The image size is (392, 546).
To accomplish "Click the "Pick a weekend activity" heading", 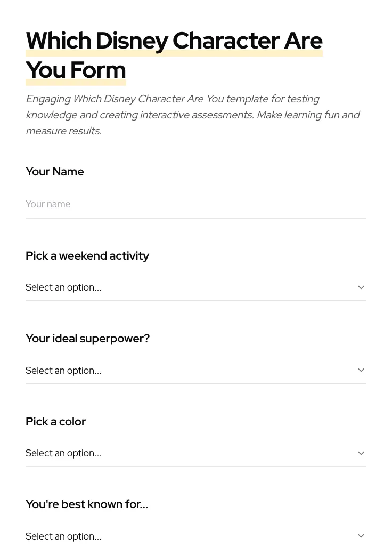I will pos(87,256).
